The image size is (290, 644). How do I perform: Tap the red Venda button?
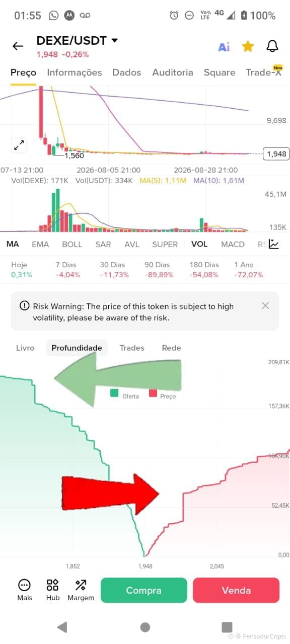pos(236,590)
